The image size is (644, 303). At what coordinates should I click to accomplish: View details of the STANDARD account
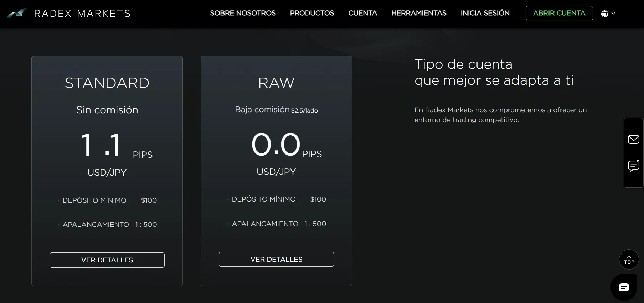click(x=107, y=260)
